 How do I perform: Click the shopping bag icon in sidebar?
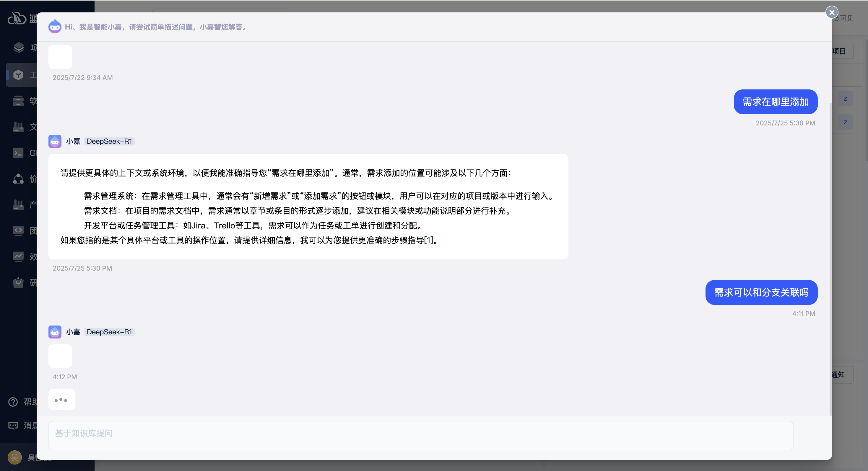[18, 282]
